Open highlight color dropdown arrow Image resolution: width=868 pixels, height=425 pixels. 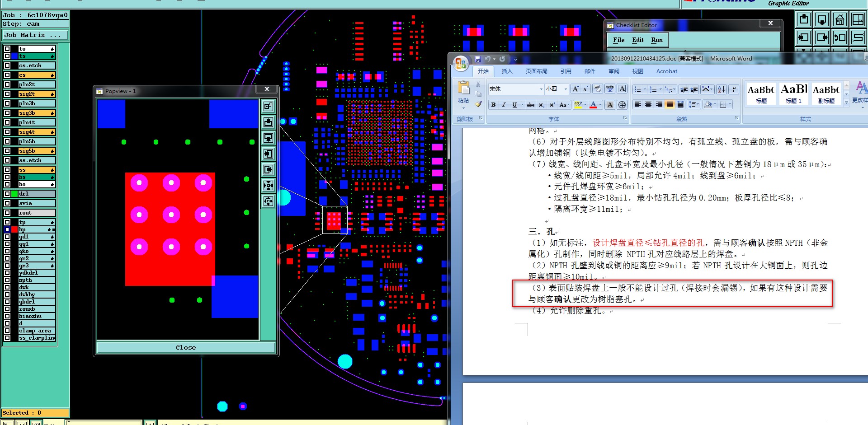point(585,105)
